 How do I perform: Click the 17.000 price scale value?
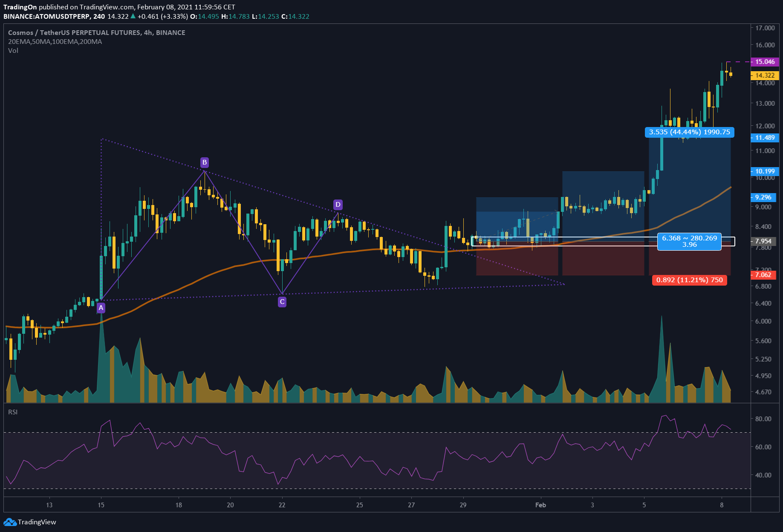pyautogui.click(x=765, y=28)
